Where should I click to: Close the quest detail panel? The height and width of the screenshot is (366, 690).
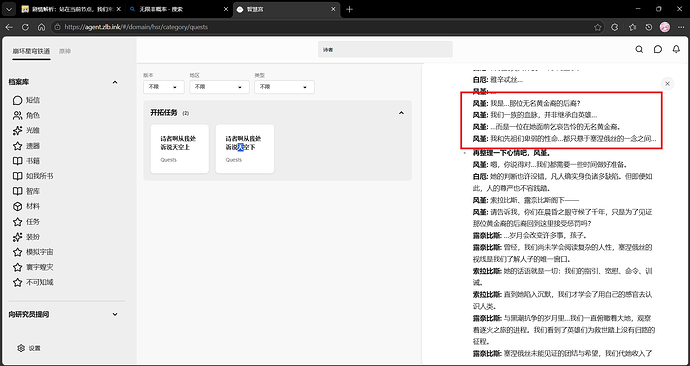(668, 84)
